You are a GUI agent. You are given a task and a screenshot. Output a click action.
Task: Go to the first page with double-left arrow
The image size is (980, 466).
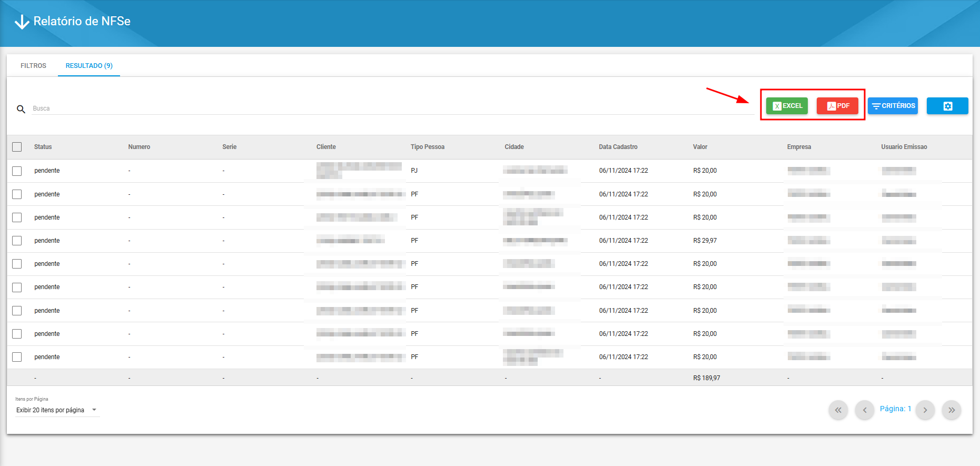tap(838, 410)
